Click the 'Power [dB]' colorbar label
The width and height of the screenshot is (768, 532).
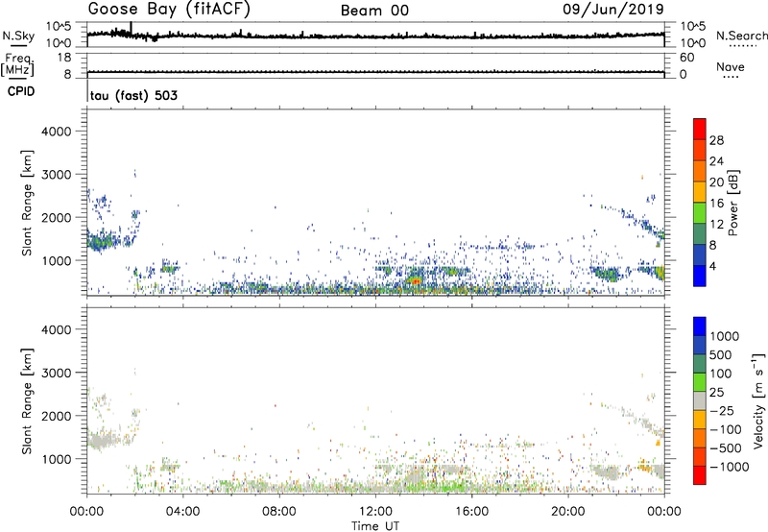coord(732,203)
